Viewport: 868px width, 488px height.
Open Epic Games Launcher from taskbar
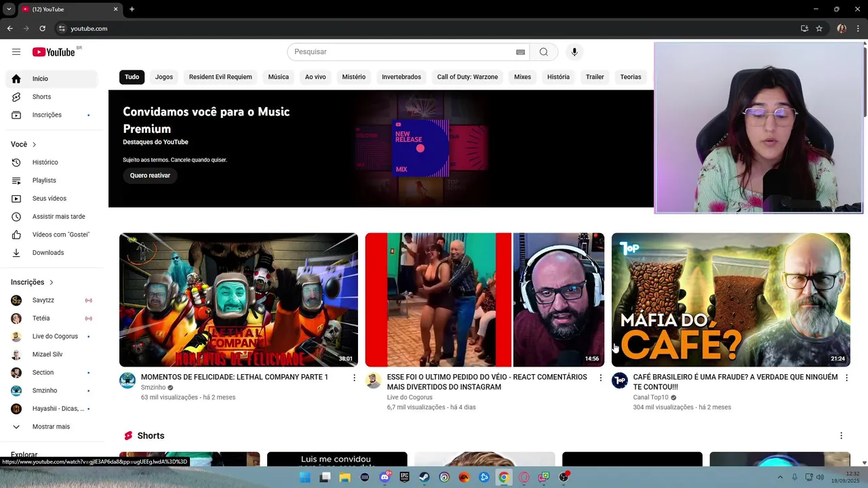click(x=405, y=477)
